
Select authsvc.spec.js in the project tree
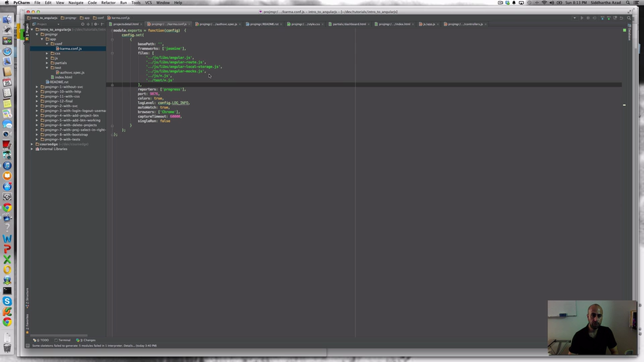tap(72, 72)
